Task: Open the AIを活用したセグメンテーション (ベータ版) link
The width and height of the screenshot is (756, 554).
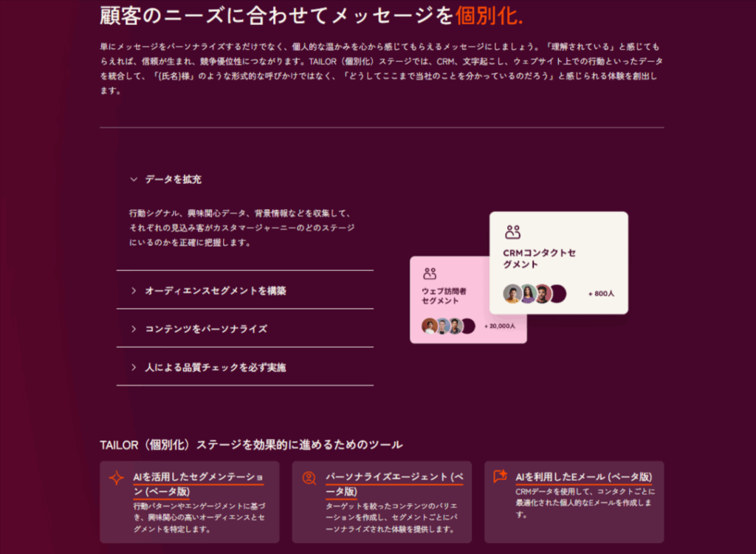Action: point(197,484)
